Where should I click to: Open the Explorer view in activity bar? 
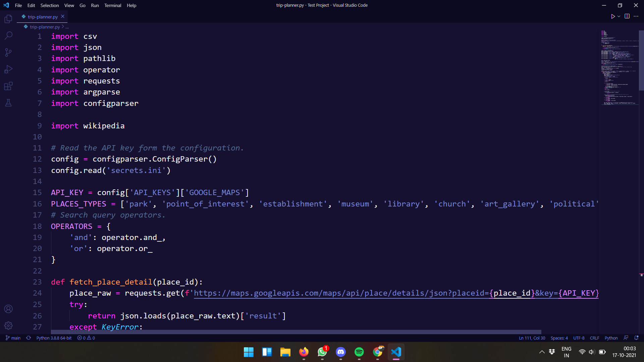click(8, 19)
